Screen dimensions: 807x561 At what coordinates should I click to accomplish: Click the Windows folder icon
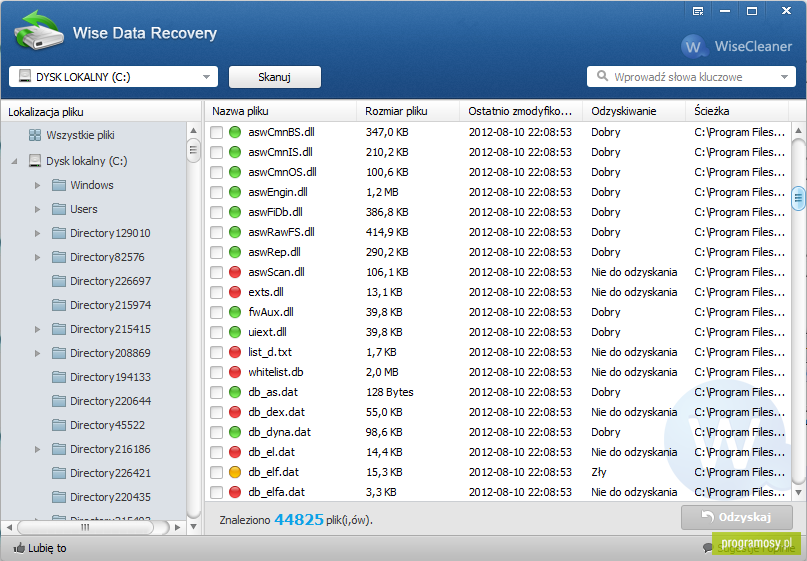59,185
